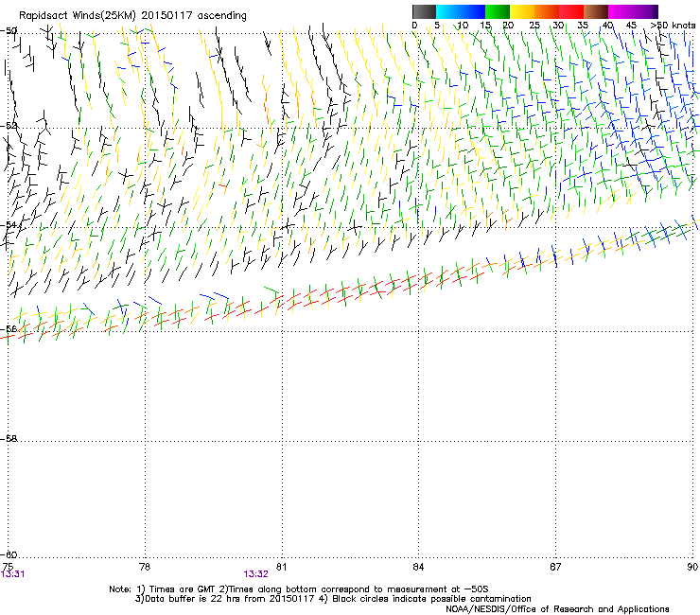Screen dimensions: 700x615
Task: Click the brown 35-40 knots color band
Action: tap(596, 11)
